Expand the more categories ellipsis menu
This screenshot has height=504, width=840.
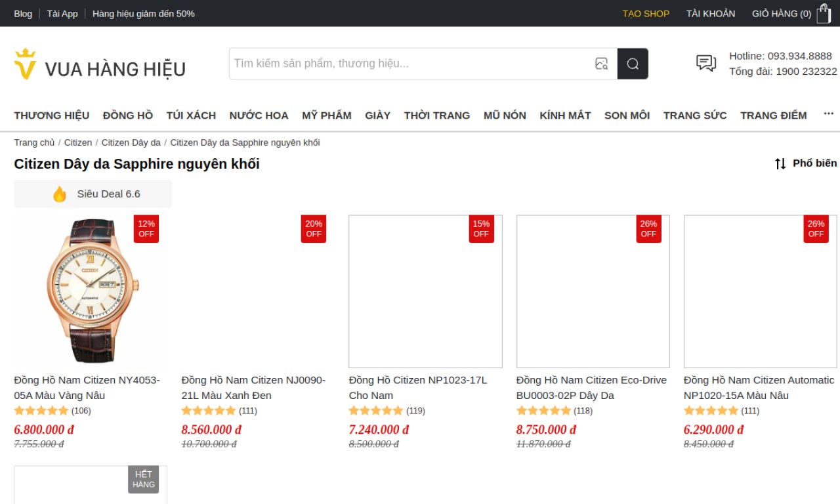coord(828,114)
